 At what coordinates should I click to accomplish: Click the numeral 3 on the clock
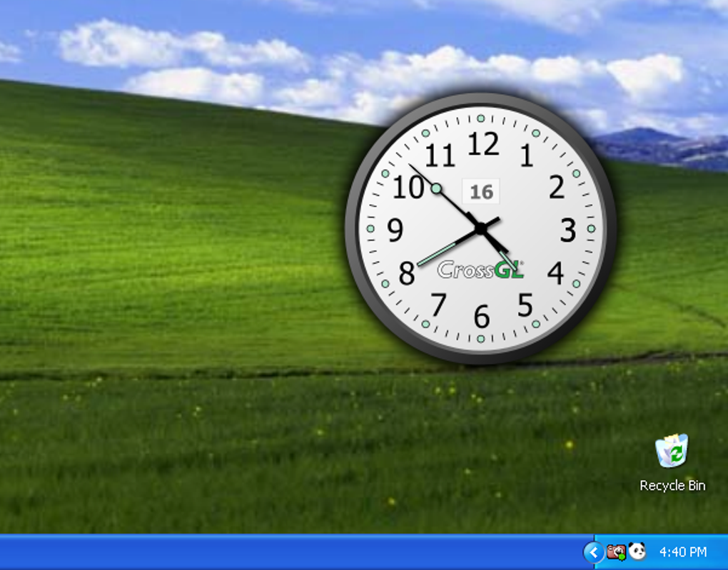click(568, 230)
